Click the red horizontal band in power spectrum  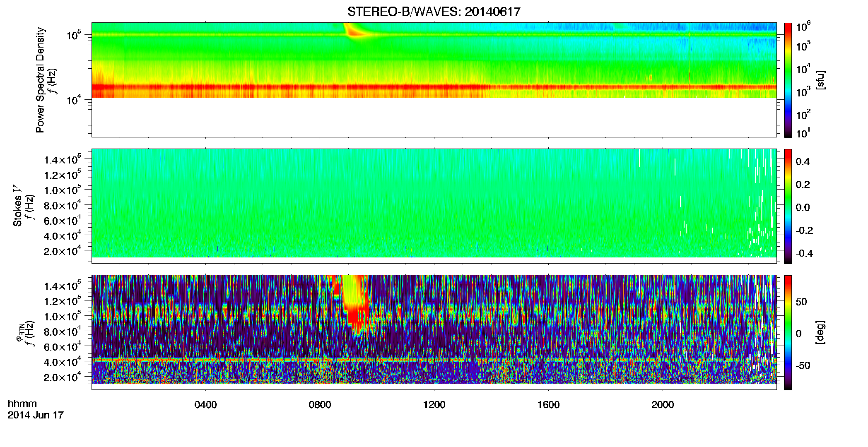pyautogui.click(x=434, y=87)
